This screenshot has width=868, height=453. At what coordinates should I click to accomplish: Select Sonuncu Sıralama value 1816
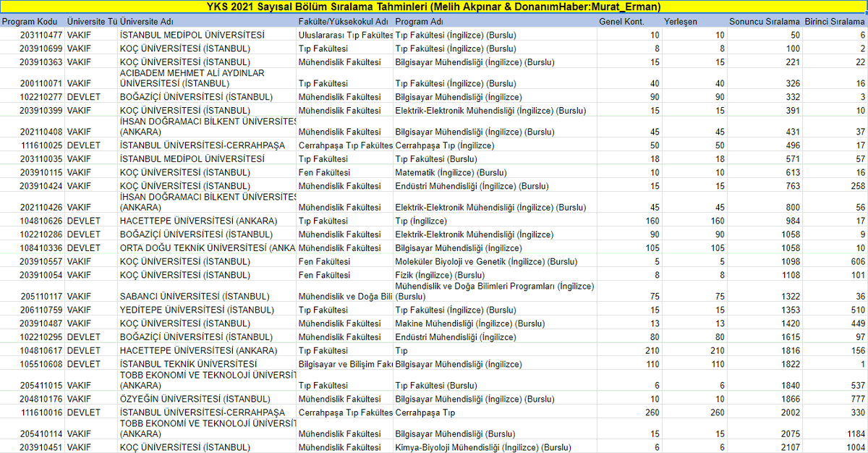click(x=765, y=350)
